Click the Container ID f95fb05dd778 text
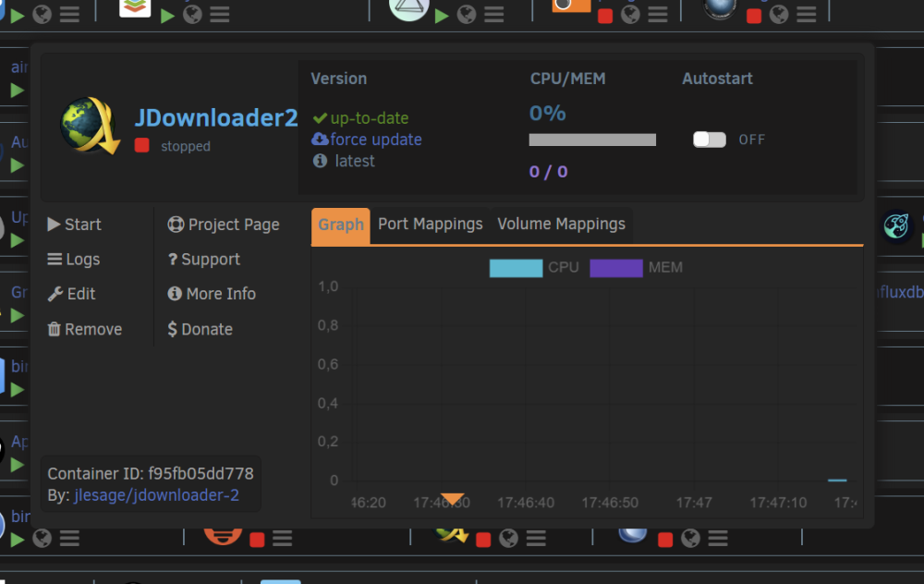Image resolution: width=924 pixels, height=584 pixels. pos(151,474)
